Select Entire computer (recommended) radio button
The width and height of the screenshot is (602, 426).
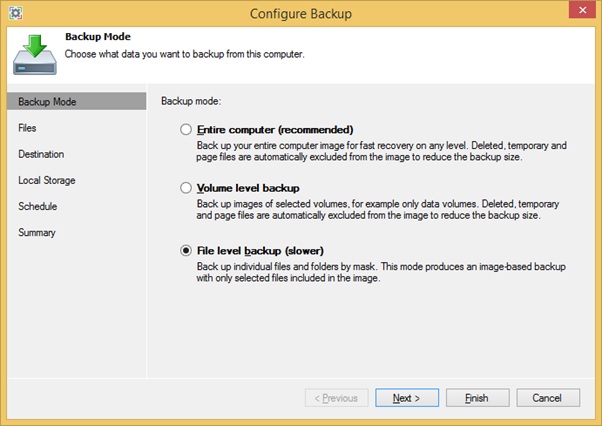pyautogui.click(x=186, y=129)
